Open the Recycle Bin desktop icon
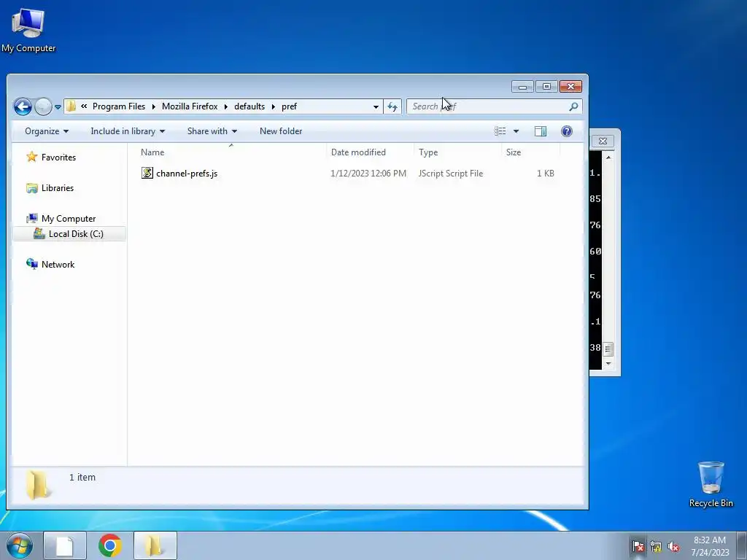 click(x=711, y=484)
